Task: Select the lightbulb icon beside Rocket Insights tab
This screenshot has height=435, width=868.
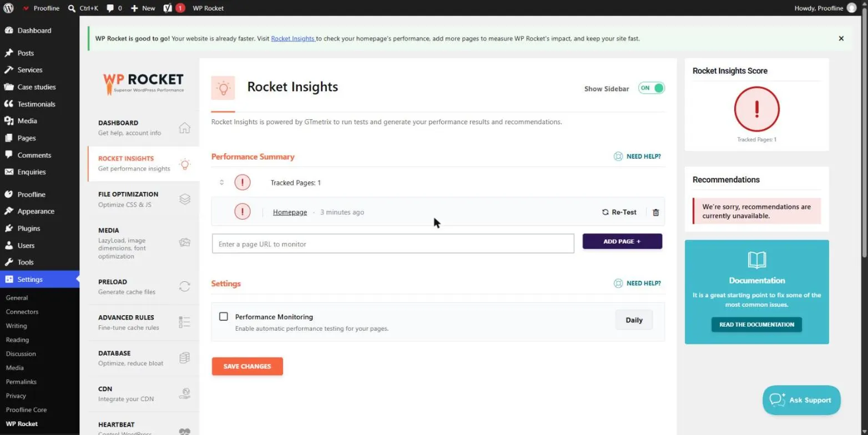Action: [184, 164]
